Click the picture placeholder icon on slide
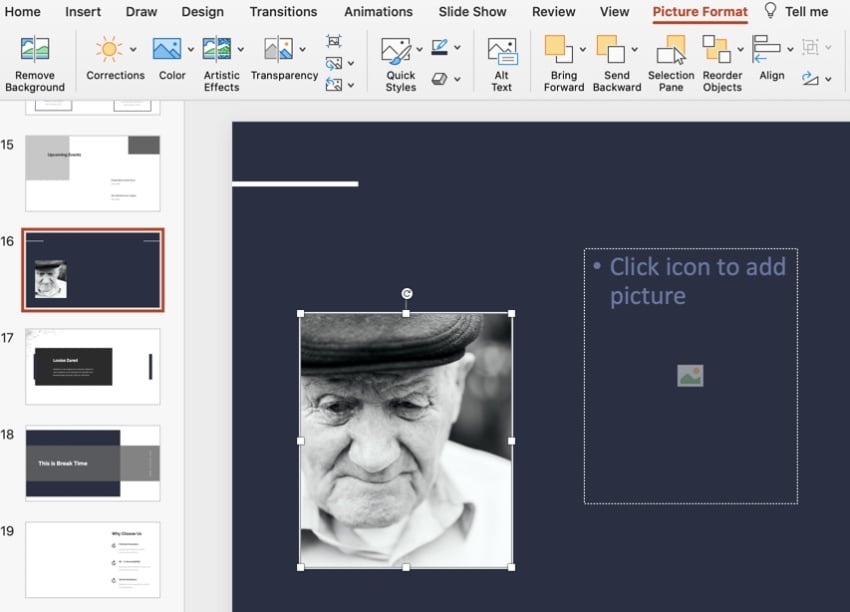850x612 pixels. click(x=690, y=376)
